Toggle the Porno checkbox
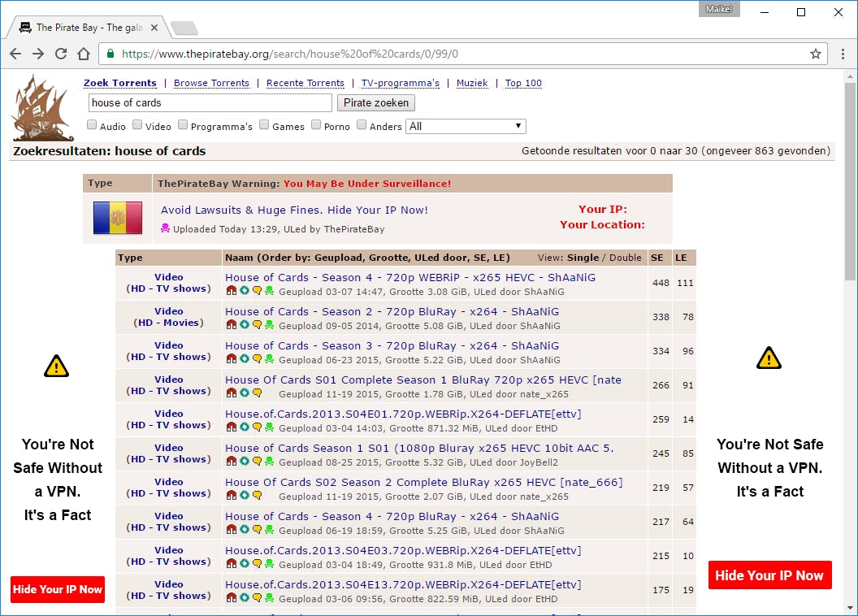Screen dimensions: 858x616 (x=316, y=124)
